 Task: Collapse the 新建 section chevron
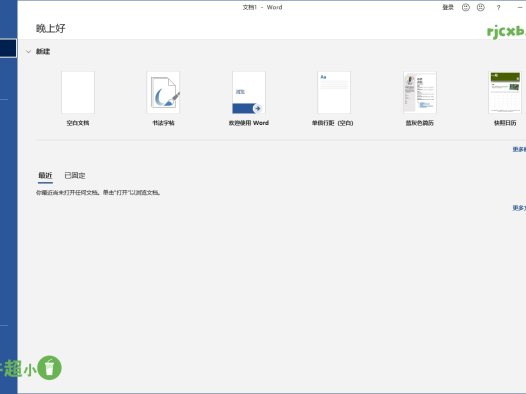tap(29, 52)
